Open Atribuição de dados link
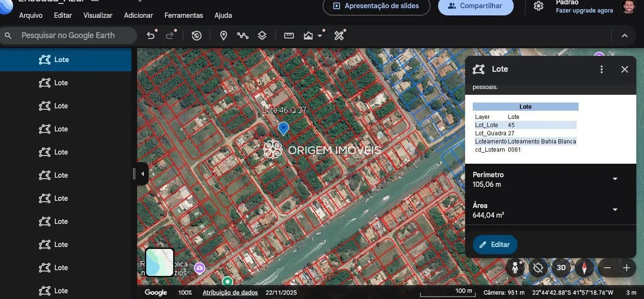The height and width of the screenshot is (299, 644). coord(230,292)
